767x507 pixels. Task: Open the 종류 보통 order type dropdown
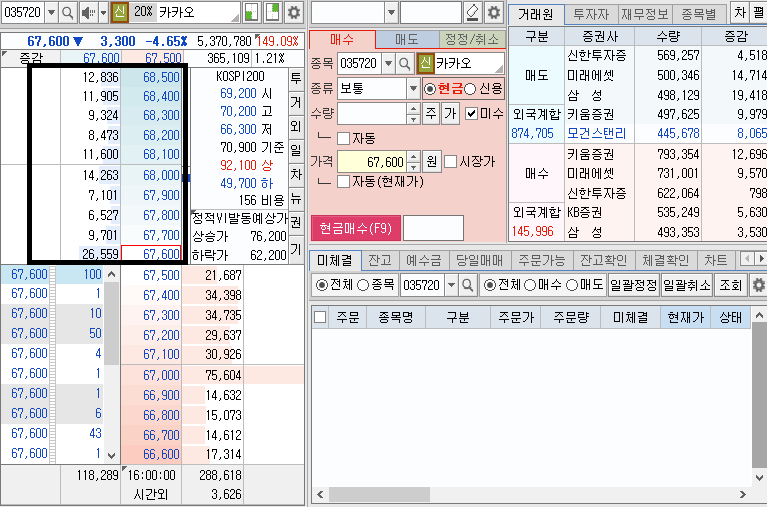point(413,89)
